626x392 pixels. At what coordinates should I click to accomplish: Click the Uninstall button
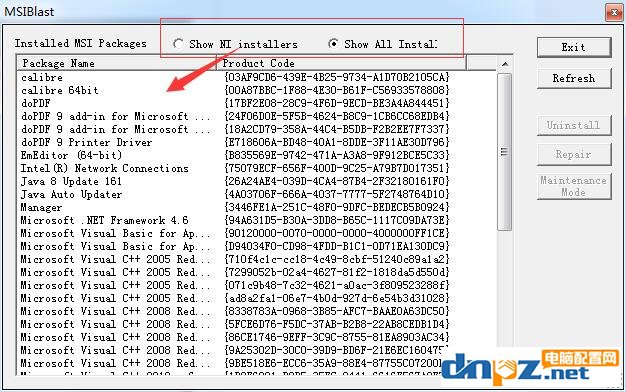574,125
